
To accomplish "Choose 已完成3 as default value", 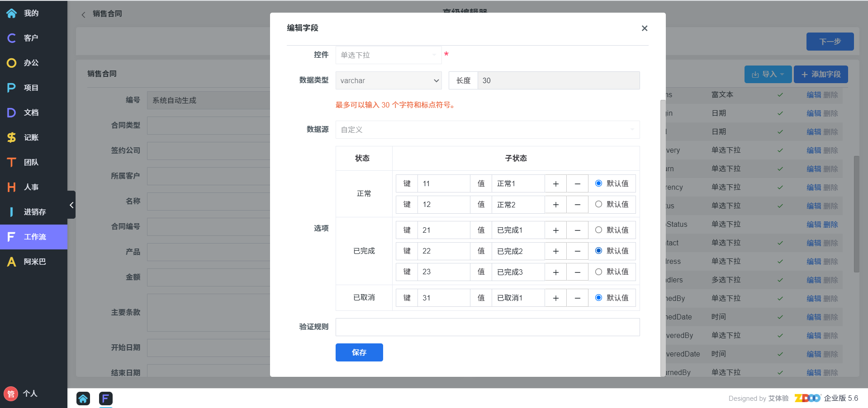I will click(598, 272).
